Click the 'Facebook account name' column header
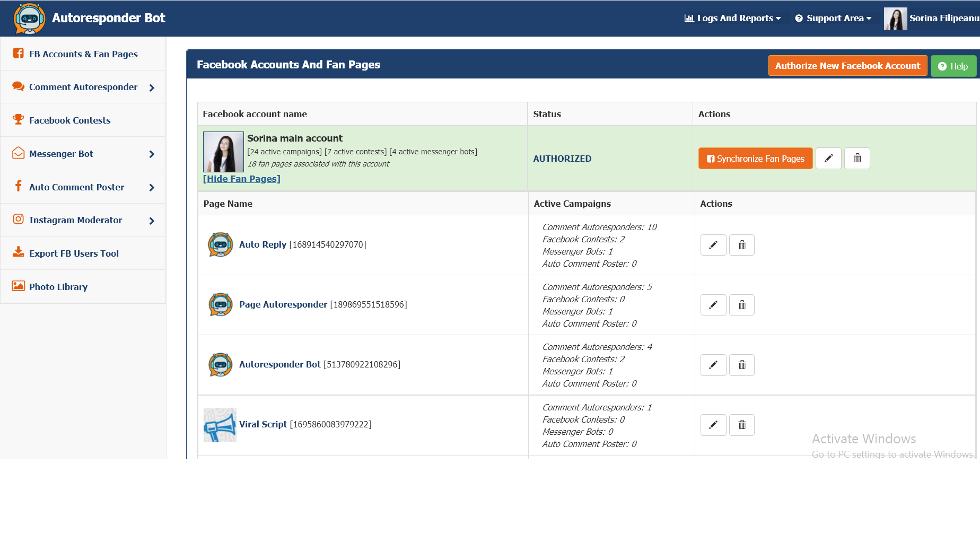Viewport: 980px width, 543px height. pyautogui.click(x=255, y=114)
